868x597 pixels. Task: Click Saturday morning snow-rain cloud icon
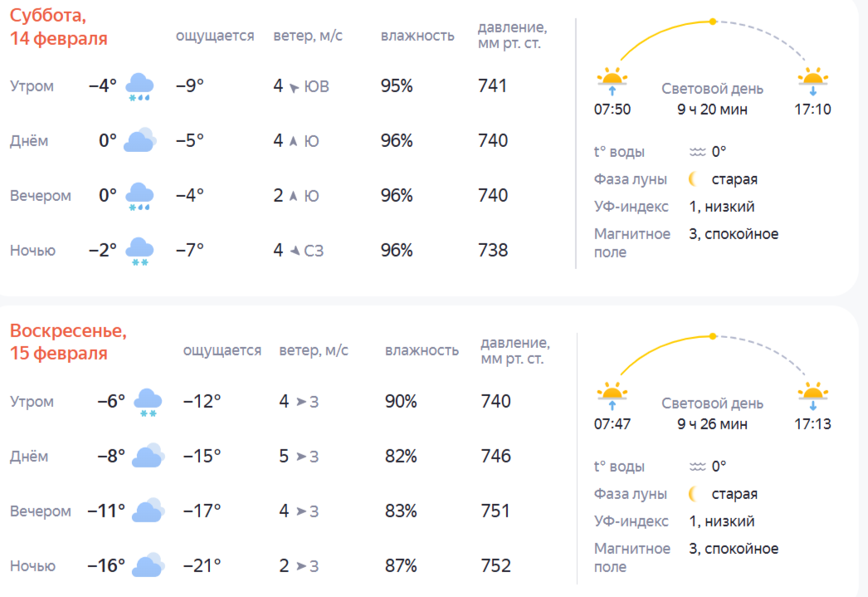pyautogui.click(x=139, y=86)
